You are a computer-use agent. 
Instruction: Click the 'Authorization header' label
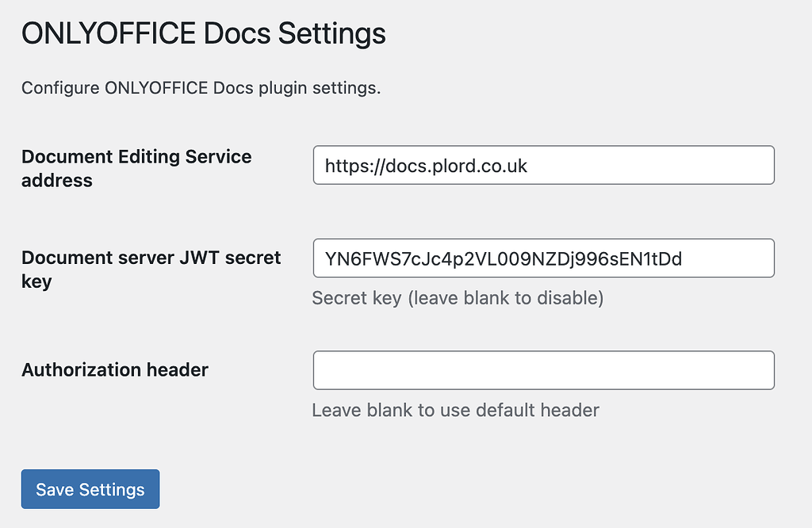tap(114, 369)
